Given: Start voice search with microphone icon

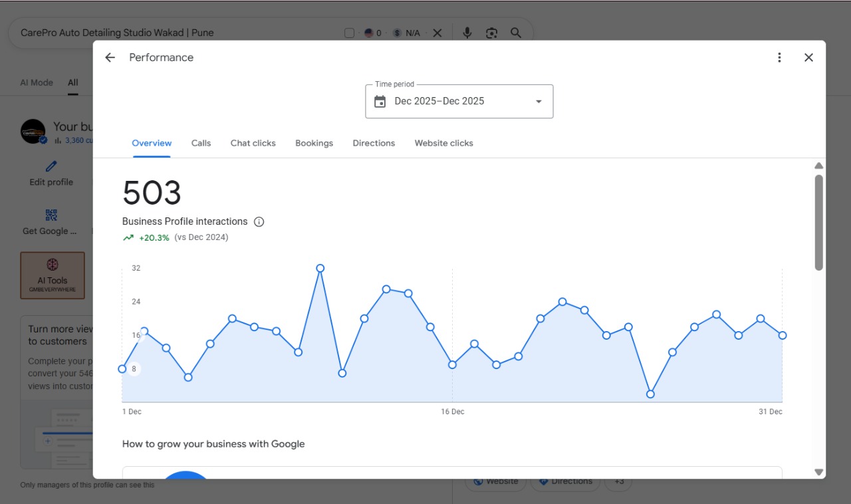Looking at the screenshot, I should click(x=467, y=33).
